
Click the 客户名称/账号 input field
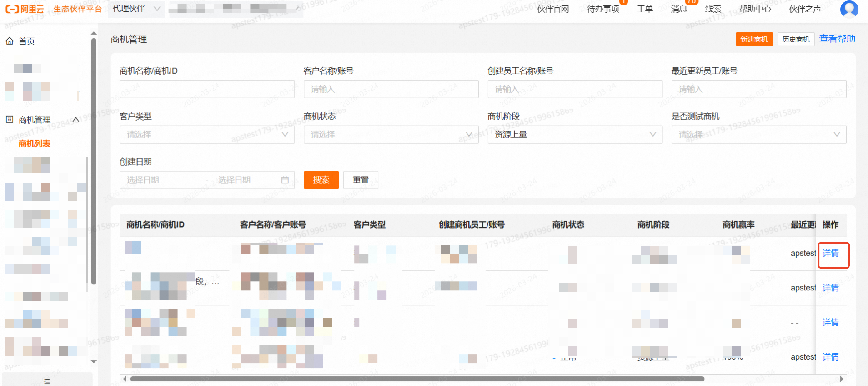pos(391,89)
